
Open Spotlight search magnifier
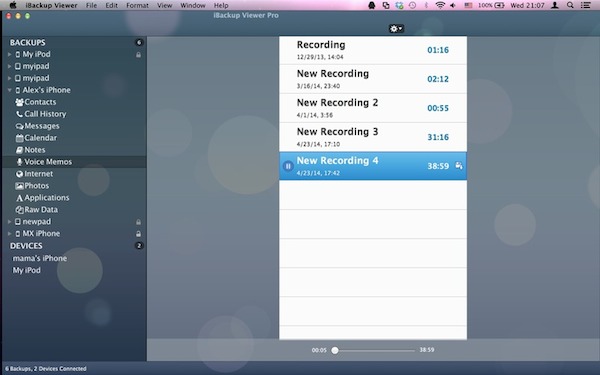[570, 5]
